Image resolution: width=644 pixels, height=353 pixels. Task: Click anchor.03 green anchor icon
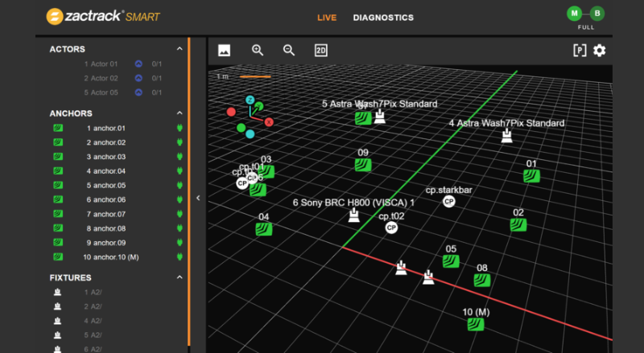pos(58,157)
